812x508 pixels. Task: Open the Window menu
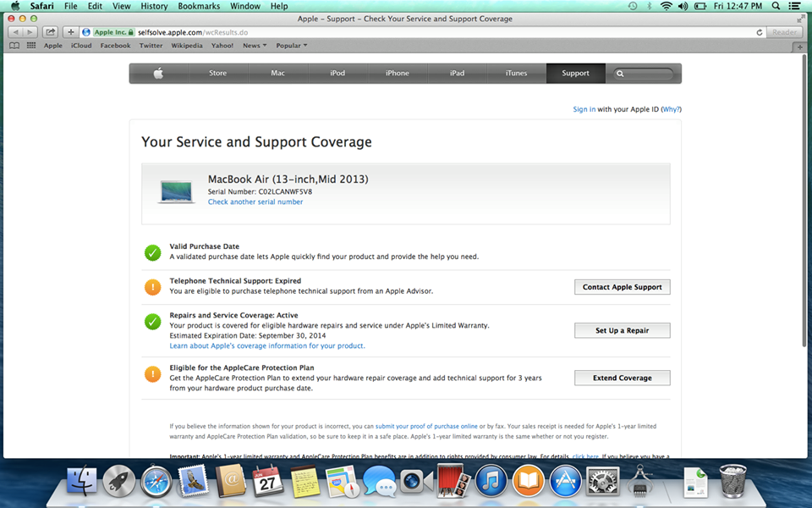click(x=245, y=6)
